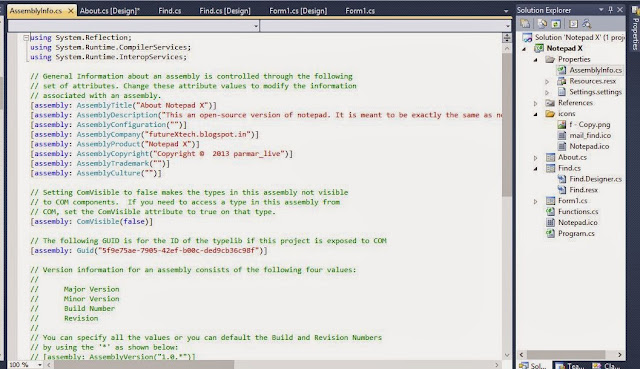640x369 pixels.
Task: Click the Properties folder icon
Action: (x=550, y=60)
